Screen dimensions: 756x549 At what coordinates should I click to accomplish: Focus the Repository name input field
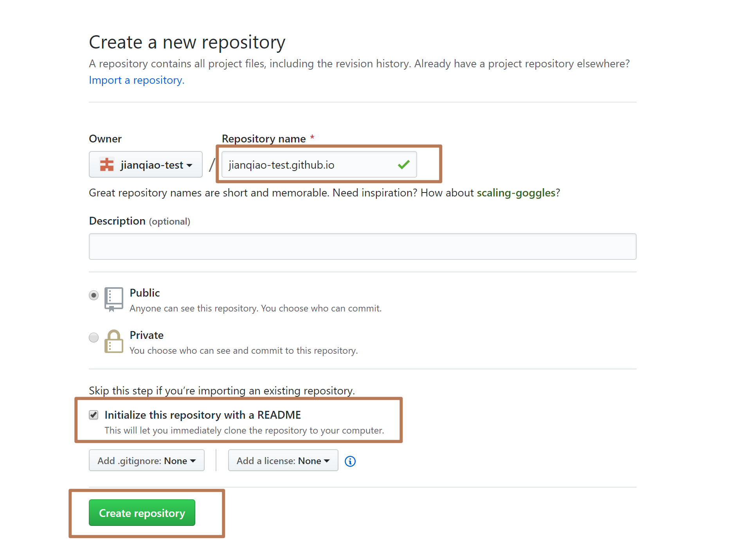319,165
